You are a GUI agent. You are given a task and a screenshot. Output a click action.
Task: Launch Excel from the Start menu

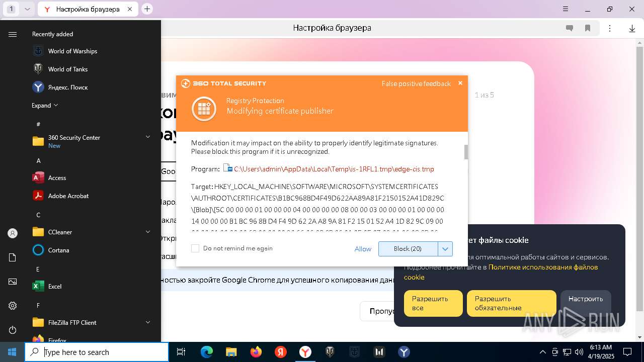[54, 286]
